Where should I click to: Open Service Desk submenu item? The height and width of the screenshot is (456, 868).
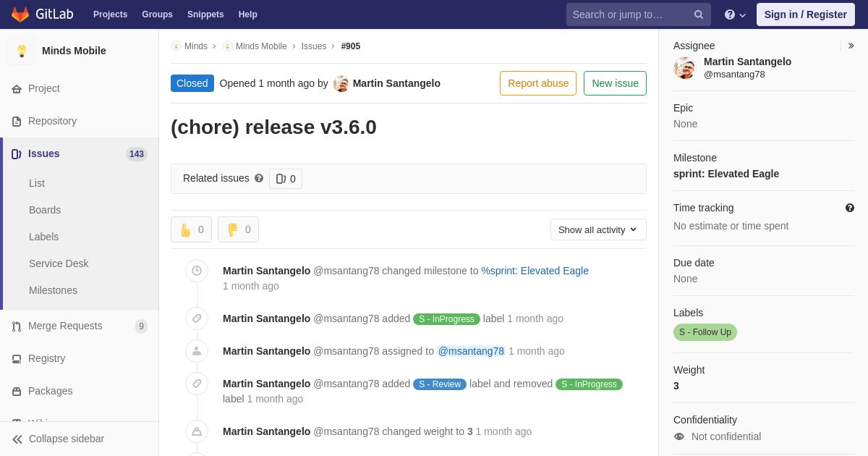[x=59, y=263]
